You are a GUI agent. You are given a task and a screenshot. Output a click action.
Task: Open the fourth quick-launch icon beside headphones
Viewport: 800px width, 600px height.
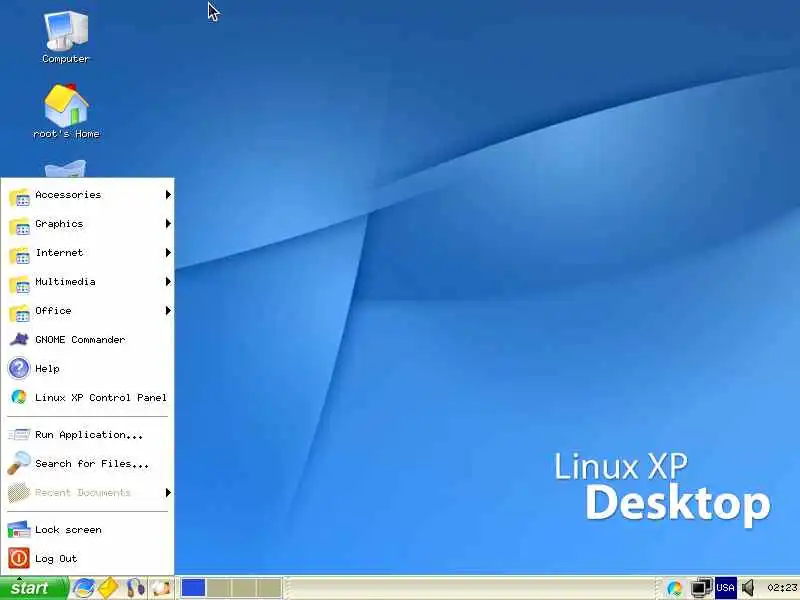[x=161, y=588]
